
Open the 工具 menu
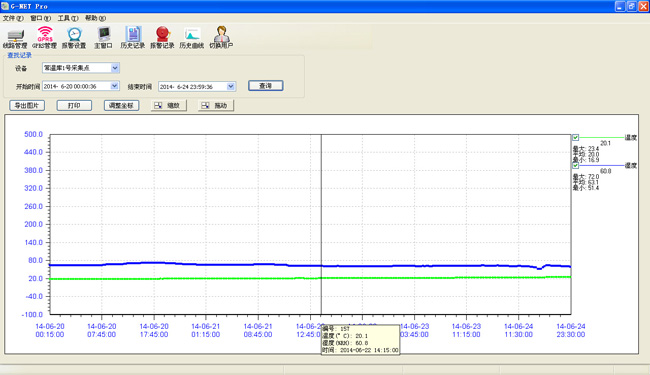click(68, 18)
